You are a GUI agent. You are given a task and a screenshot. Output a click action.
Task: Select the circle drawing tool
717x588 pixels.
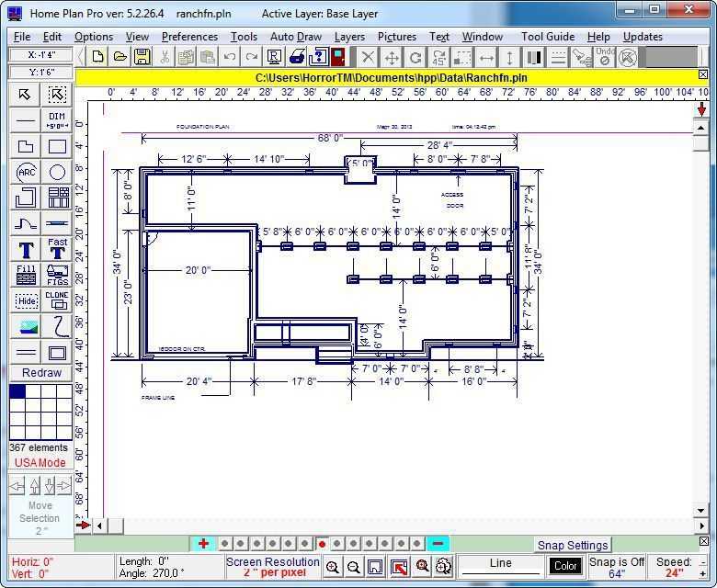[57, 172]
